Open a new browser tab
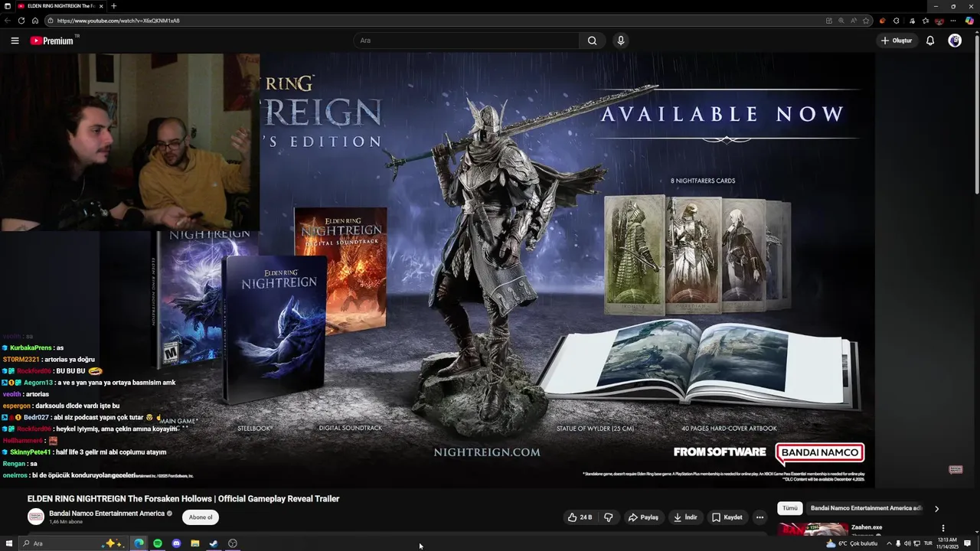 click(113, 6)
